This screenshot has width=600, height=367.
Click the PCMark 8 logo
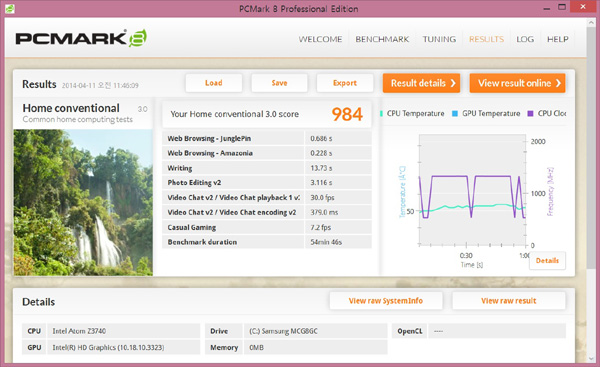tap(81, 38)
